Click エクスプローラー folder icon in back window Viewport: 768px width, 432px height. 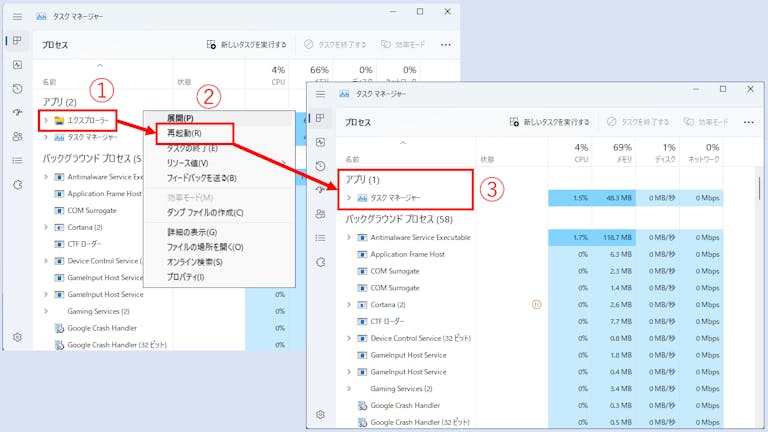tap(59, 120)
